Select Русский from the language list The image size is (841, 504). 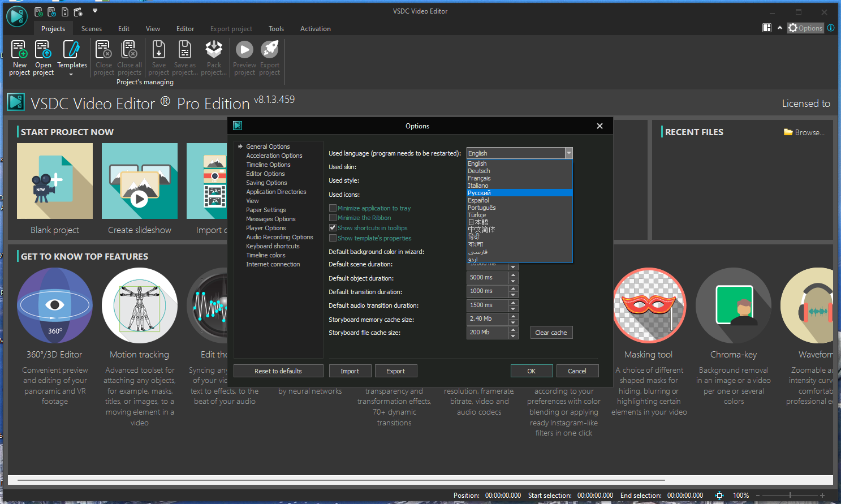click(520, 193)
